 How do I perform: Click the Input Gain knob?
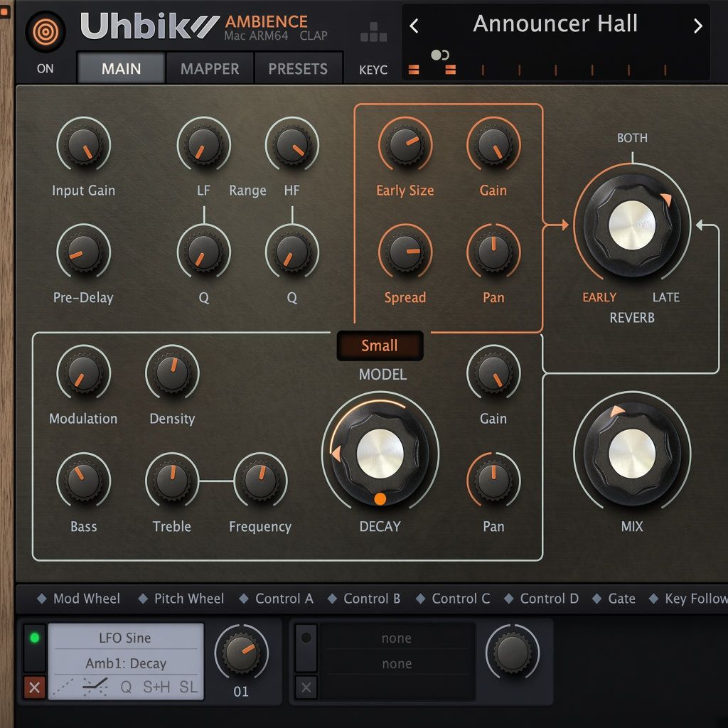[84, 144]
